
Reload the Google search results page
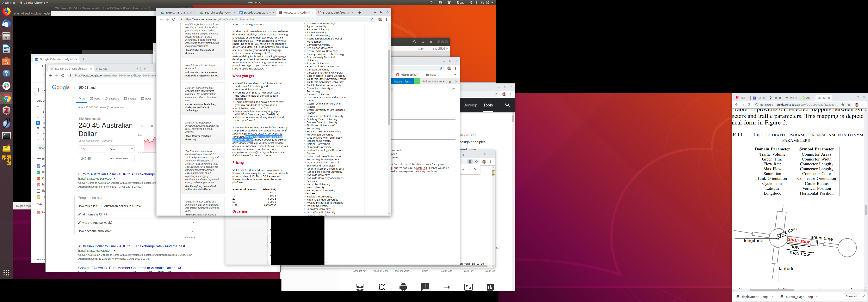click(x=63, y=75)
